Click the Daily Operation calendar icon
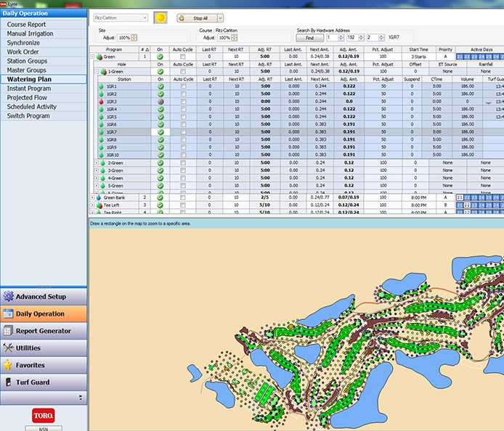Image resolution: width=504 pixels, height=431 pixels. (9, 313)
